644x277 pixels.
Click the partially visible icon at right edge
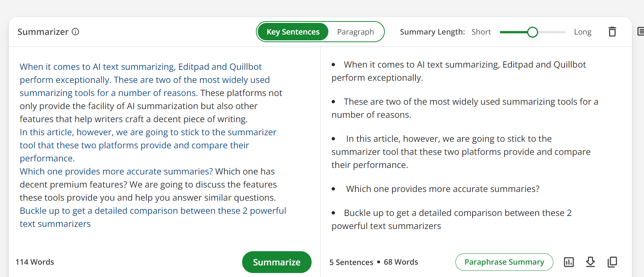tap(641, 32)
